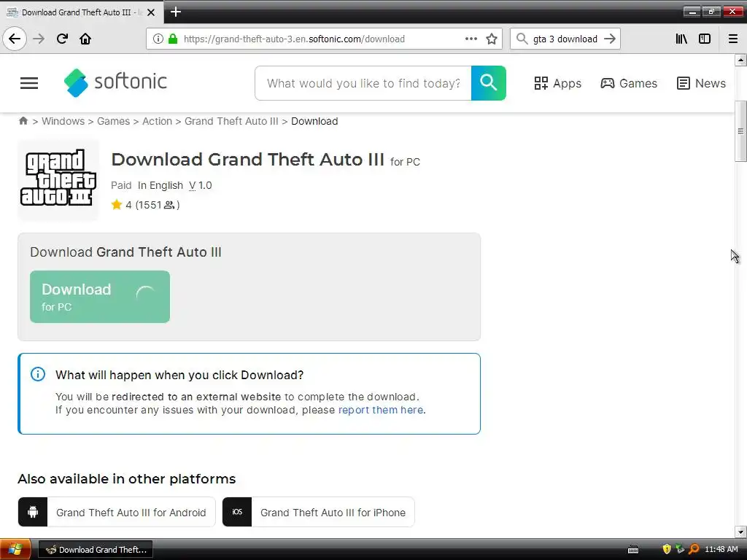The height and width of the screenshot is (560, 747).
Task: Click the on-screen keyboard tray icon
Action: 633,550
